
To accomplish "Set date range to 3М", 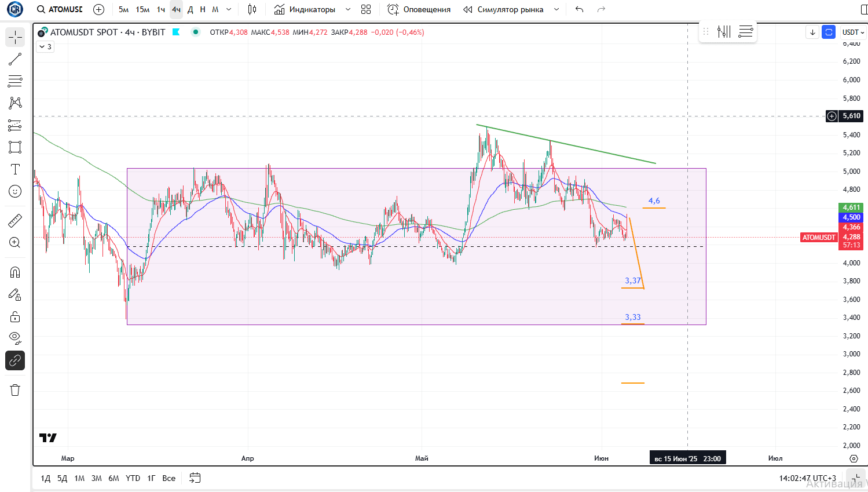I will pos(97,478).
